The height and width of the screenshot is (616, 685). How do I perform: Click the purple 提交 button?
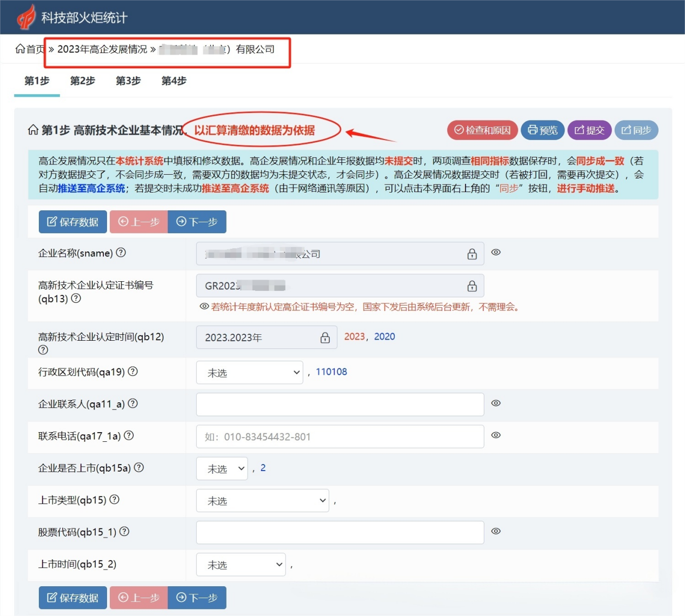tap(589, 130)
